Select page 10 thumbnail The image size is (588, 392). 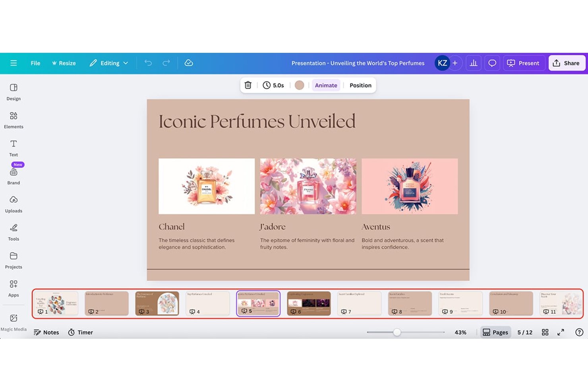click(x=511, y=303)
